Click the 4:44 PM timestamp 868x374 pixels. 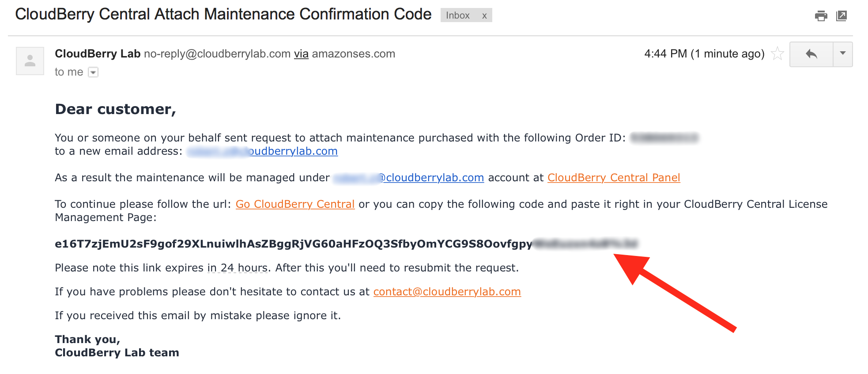pyautogui.click(x=704, y=54)
